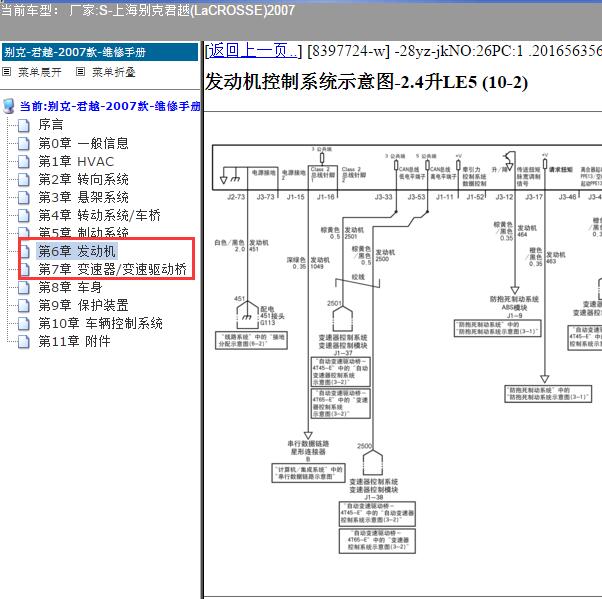Image resolution: width=602 pixels, height=599 pixels.
Task: Click the page icon beside 第1章 HVAC
Action: click(24, 162)
